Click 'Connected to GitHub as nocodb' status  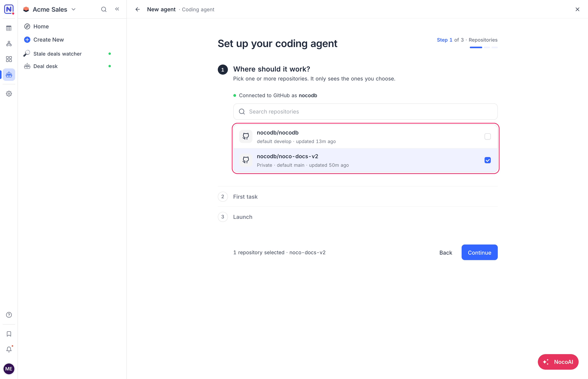pos(275,95)
